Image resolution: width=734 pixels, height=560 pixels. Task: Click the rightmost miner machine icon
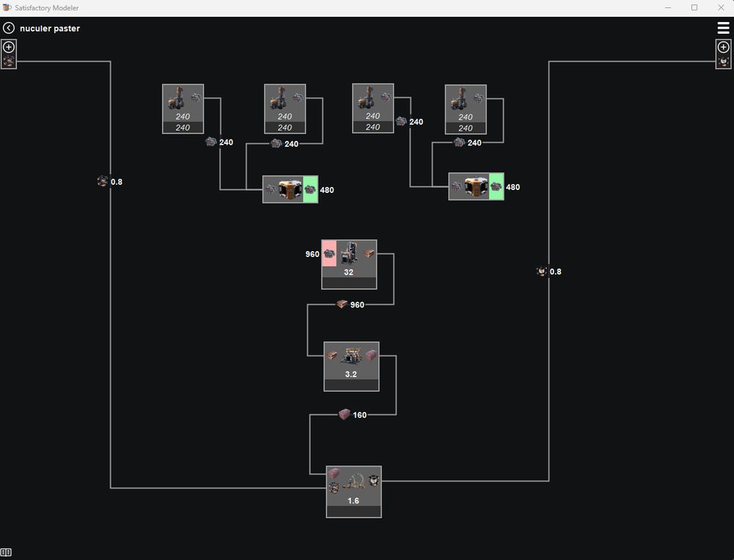click(x=459, y=98)
